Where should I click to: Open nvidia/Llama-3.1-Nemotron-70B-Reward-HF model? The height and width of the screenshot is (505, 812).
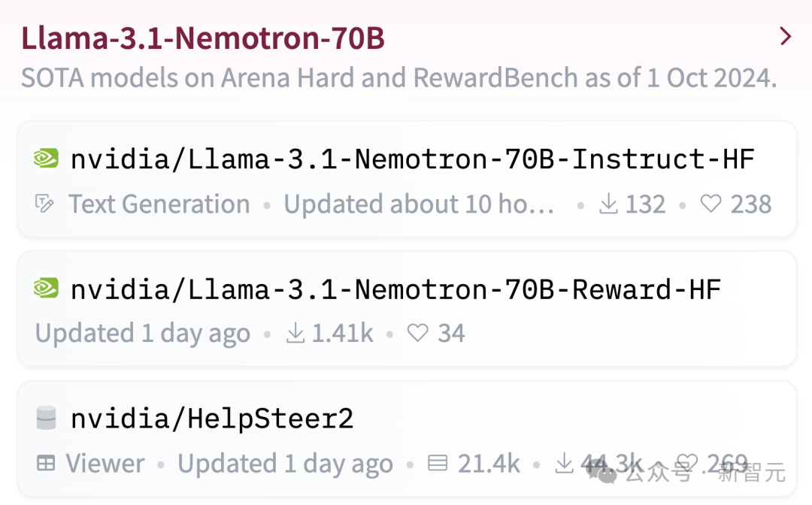tap(395, 289)
